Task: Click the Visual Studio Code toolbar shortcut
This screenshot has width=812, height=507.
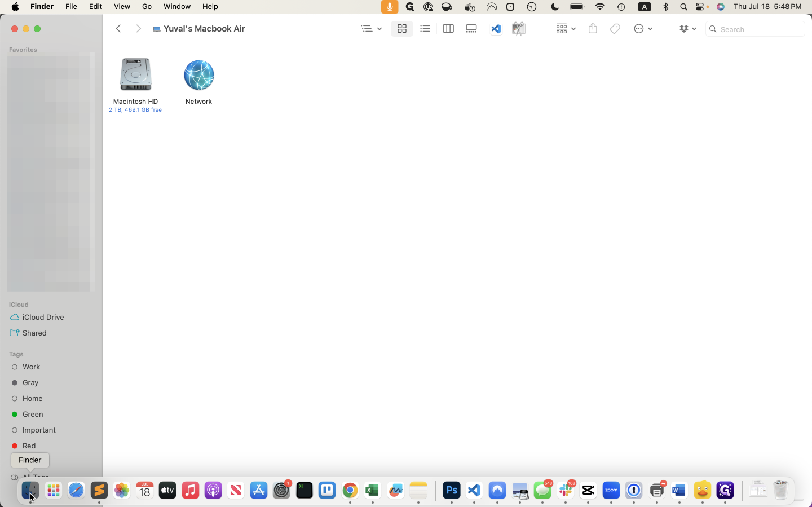Action: pyautogui.click(x=496, y=29)
